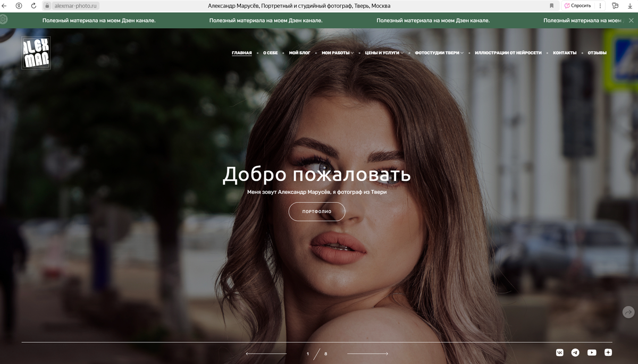The image size is (638, 364).
Task: Click the slide counter number 1
Action: tap(307, 354)
